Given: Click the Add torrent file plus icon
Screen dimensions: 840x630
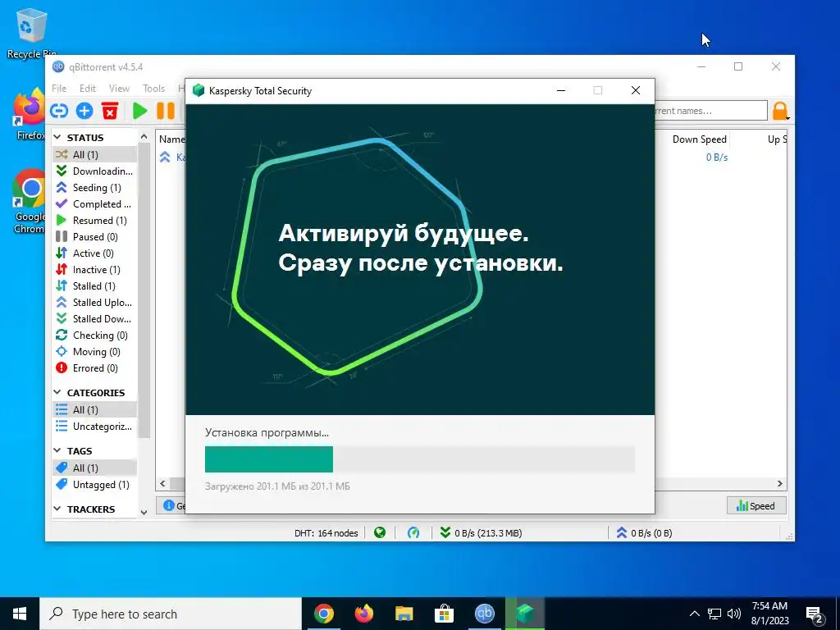Looking at the screenshot, I should pyautogui.click(x=84, y=111).
